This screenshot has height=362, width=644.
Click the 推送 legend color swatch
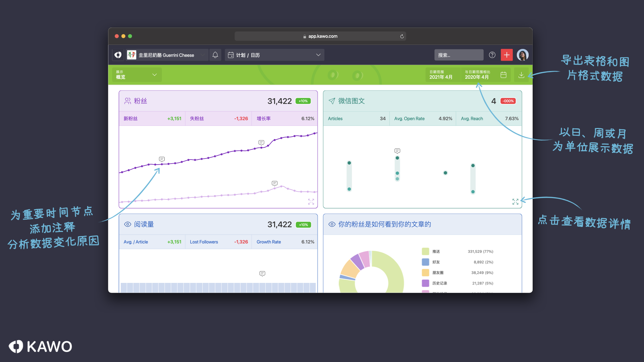coord(425,251)
